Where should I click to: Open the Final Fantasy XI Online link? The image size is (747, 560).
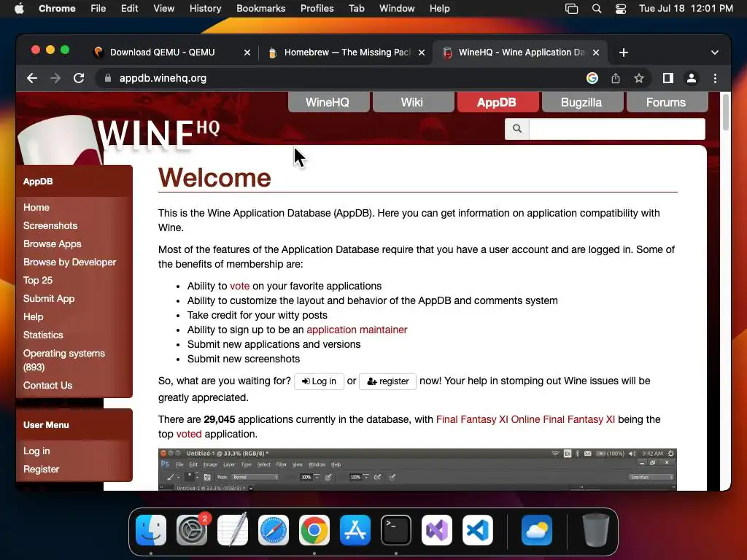pos(525,419)
